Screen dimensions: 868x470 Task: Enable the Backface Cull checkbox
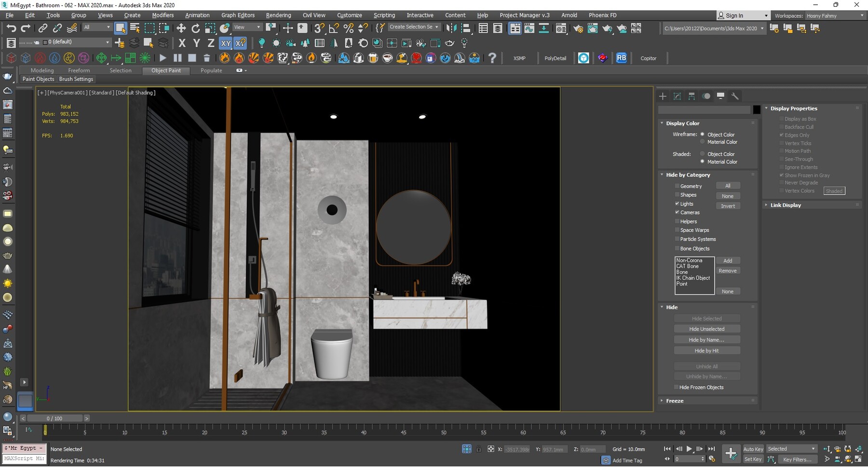[x=781, y=127]
